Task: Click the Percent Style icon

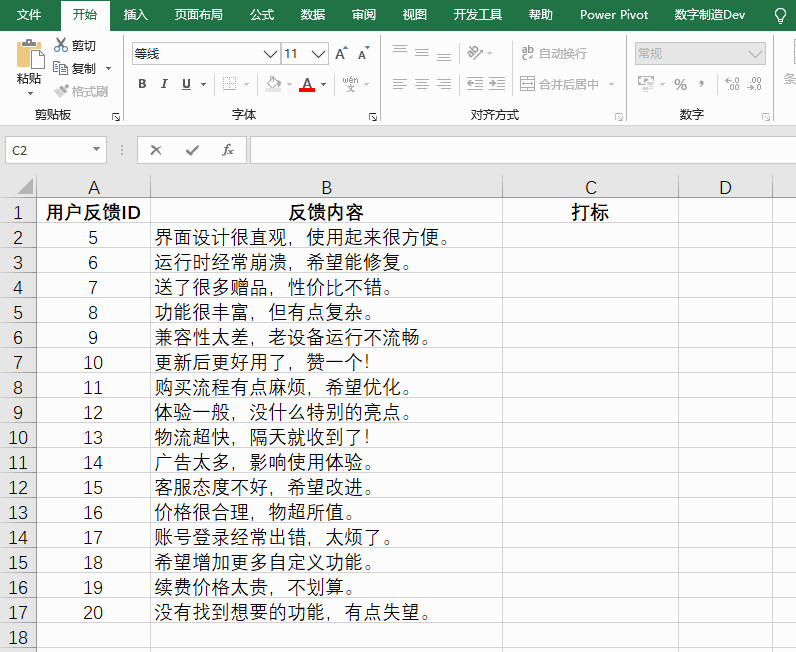Action: tap(680, 85)
